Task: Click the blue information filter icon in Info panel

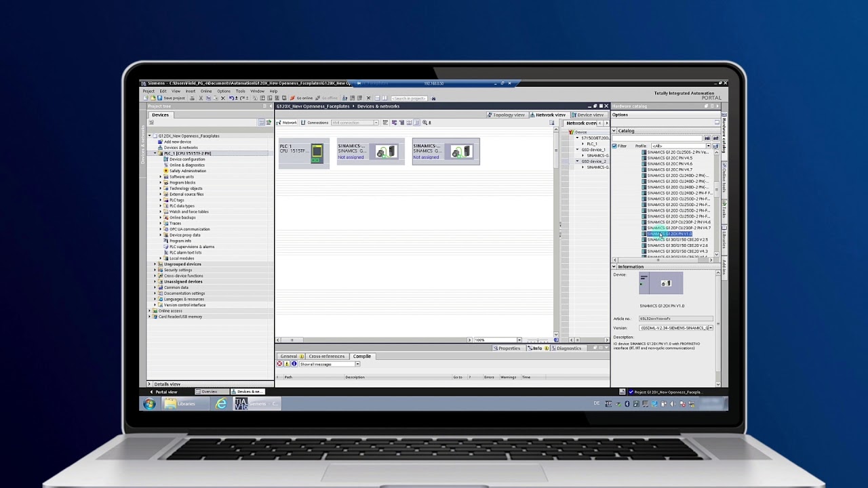Action: pos(294,364)
